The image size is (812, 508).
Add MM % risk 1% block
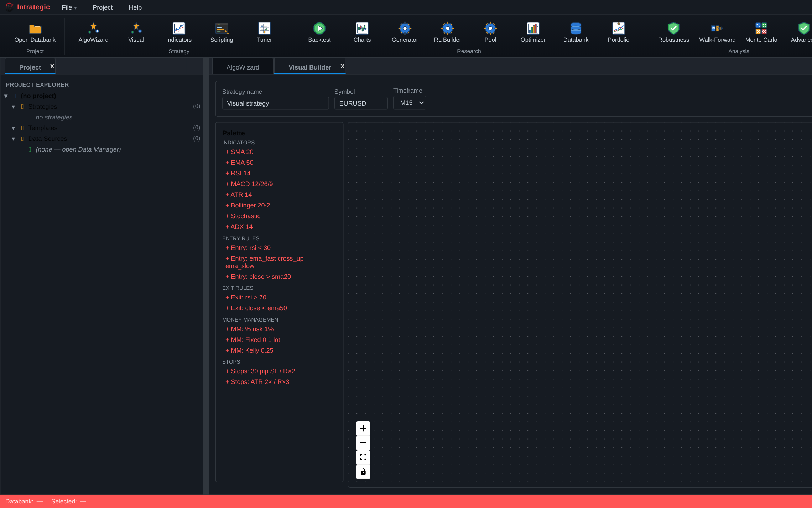(x=250, y=329)
